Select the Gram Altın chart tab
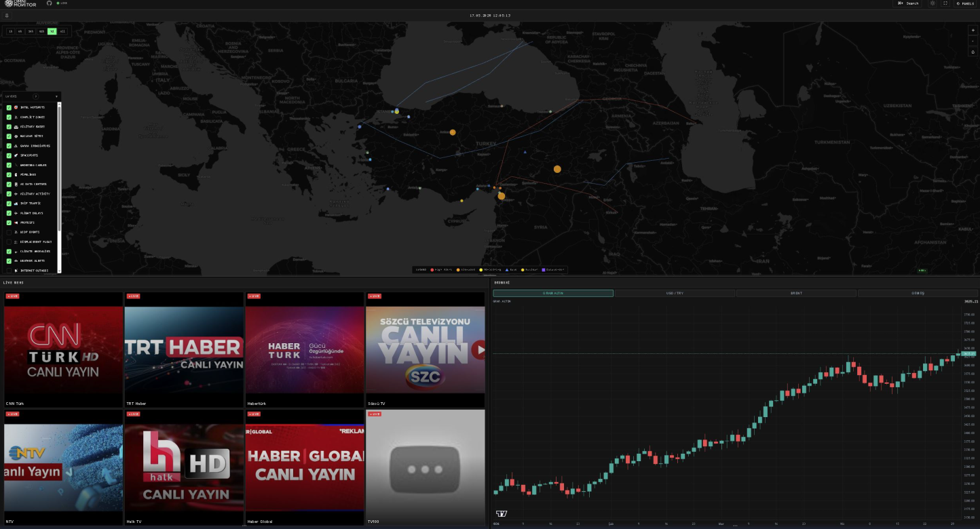 click(553, 294)
